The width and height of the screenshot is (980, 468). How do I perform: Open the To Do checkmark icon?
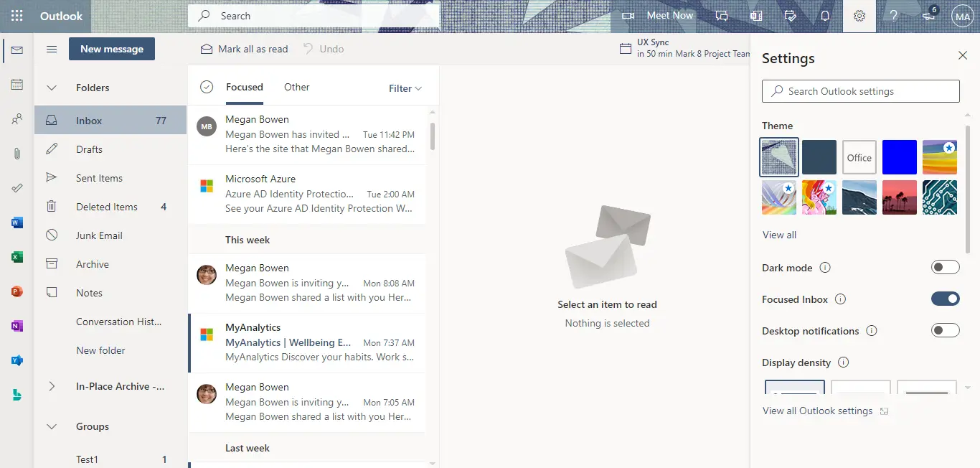[17, 188]
